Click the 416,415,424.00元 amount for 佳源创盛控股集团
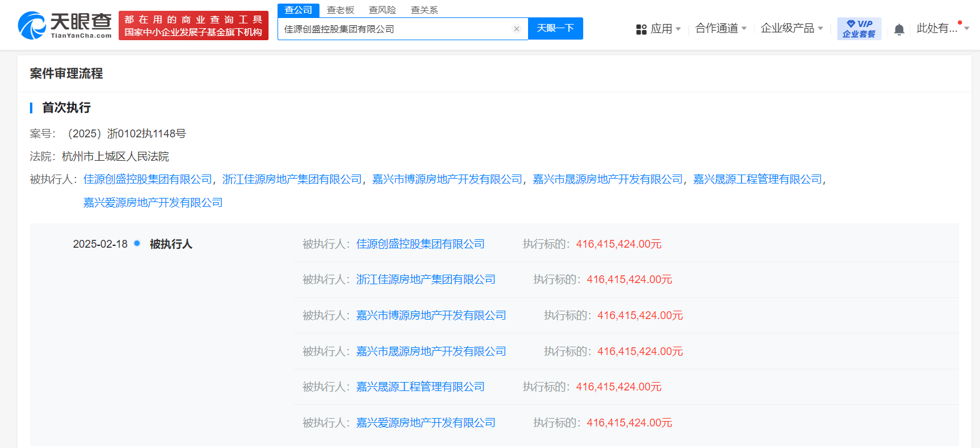This screenshot has height=448, width=980. point(619,244)
